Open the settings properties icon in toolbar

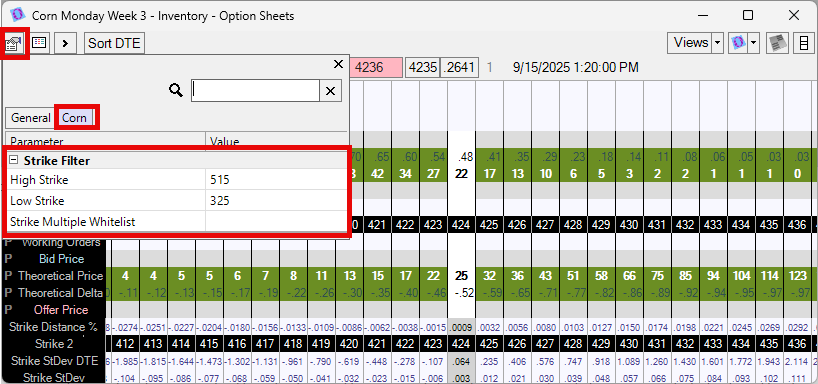[14, 43]
